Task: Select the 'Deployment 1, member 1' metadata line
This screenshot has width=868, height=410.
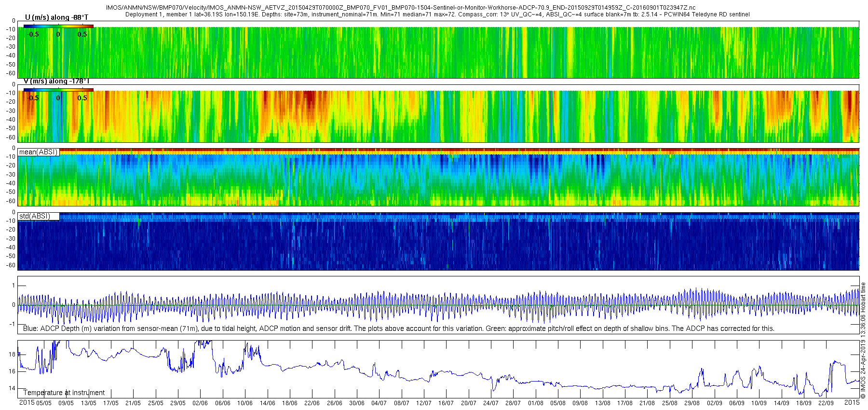Action: point(437,14)
